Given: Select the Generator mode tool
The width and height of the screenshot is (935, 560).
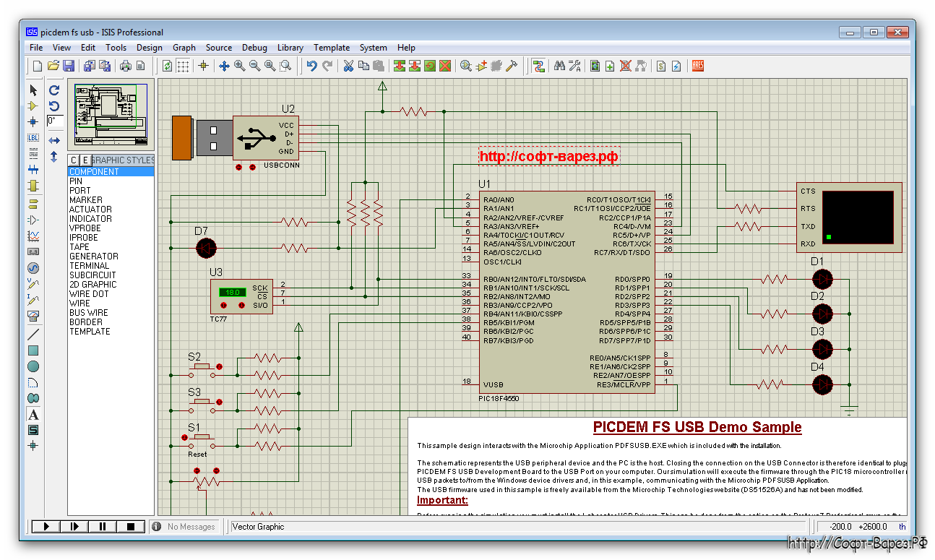Looking at the screenshot, I should [33, 267].
